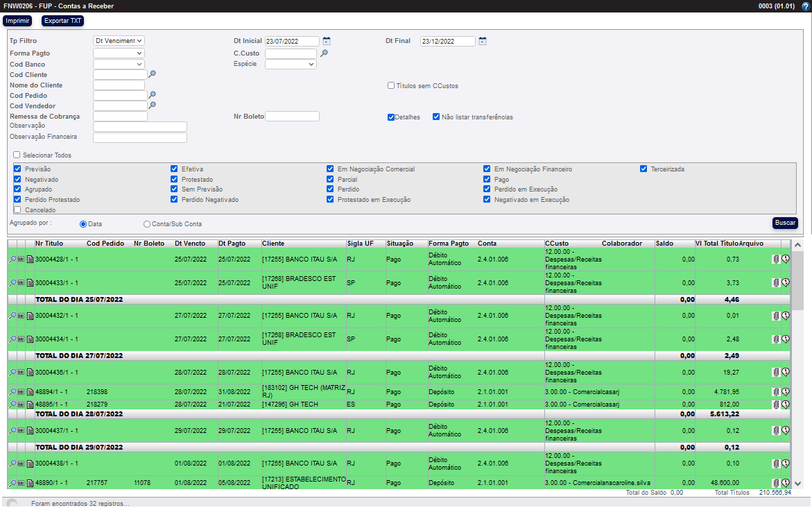Click magnifier icon on row 48894/1

[12, 392]
